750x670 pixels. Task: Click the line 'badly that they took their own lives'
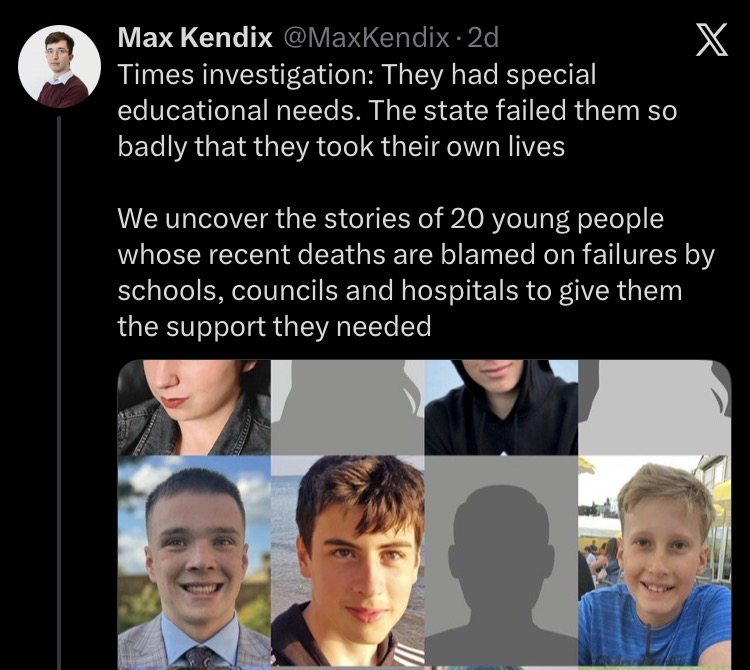pos(341,146)
